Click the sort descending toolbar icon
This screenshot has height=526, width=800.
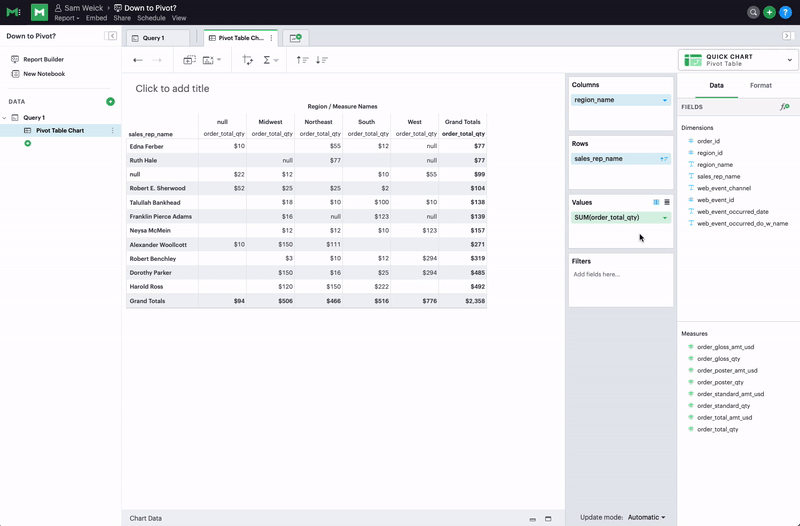click(321, 60)
